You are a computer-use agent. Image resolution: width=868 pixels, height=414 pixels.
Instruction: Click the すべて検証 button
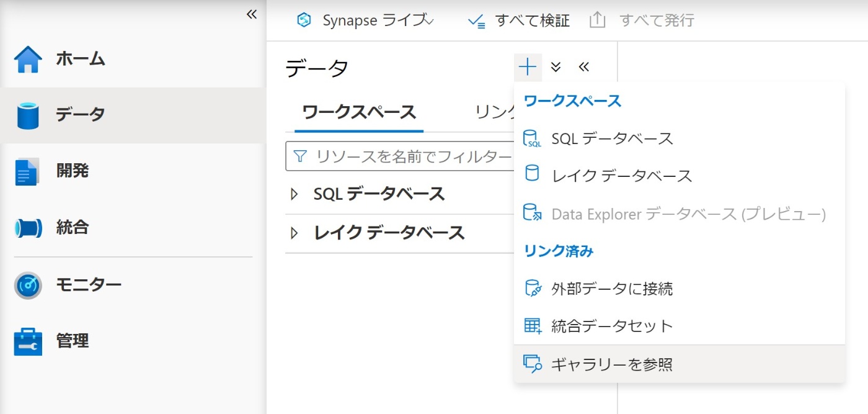pyautogui.click(x=518, y=20)
